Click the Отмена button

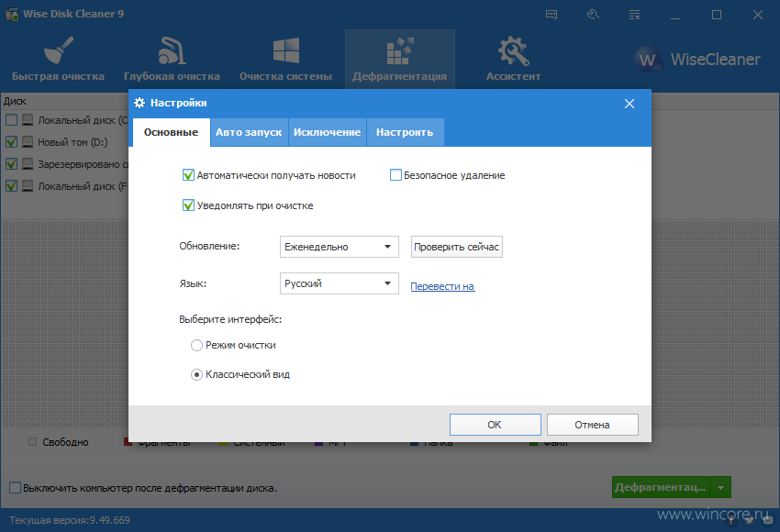(593, 425)
